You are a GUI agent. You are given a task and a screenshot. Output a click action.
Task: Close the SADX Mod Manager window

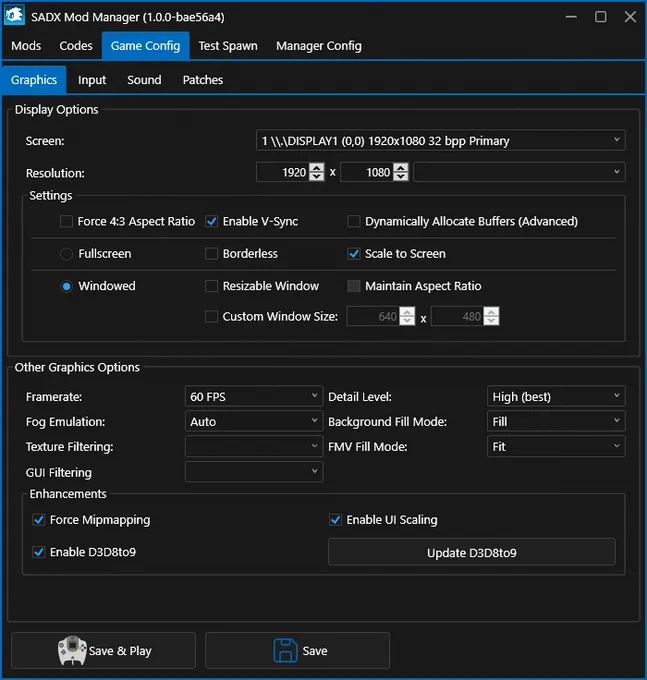pos(630,17)
